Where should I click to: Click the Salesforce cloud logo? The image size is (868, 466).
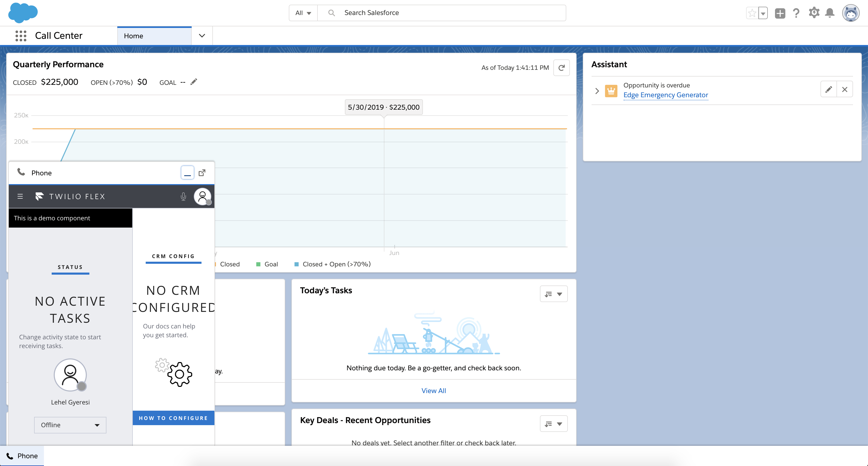(x=23, y=13)
